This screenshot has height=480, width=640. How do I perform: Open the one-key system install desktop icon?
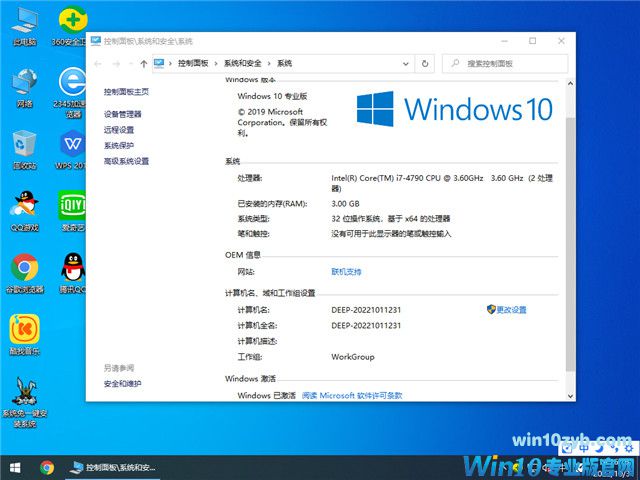click(x=25, y=402)
